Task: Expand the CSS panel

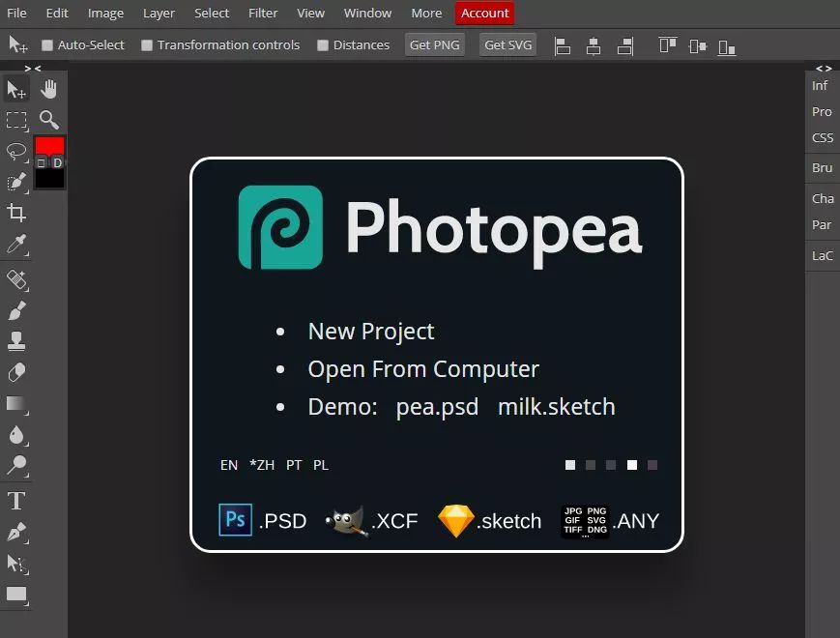Action: coord(823,137)
